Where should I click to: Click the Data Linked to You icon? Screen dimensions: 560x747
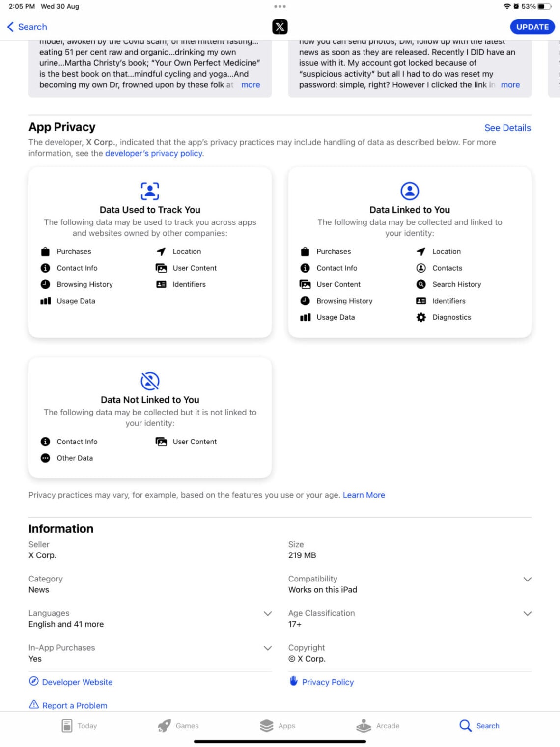tap(410, 191)
